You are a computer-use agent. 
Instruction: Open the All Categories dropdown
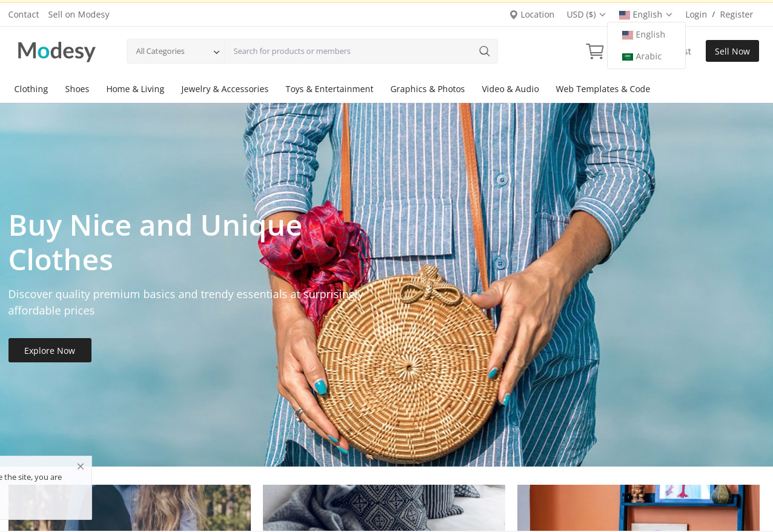(x=176, y=51)
